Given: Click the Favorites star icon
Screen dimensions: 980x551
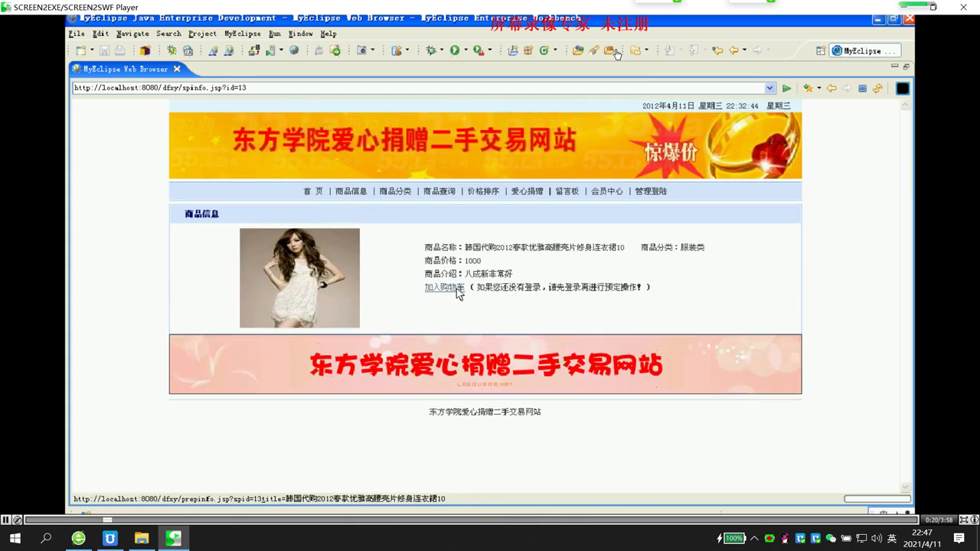Looking at the screenshot, I should [x=807, y=89].
